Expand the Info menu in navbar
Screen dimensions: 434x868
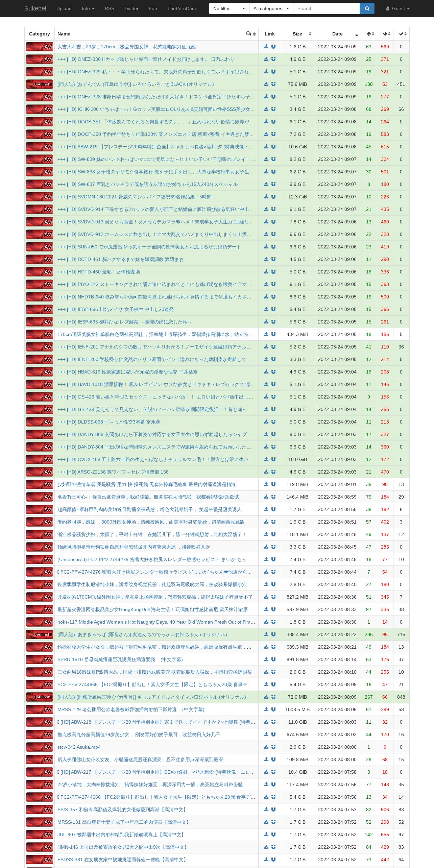(88, 8)
